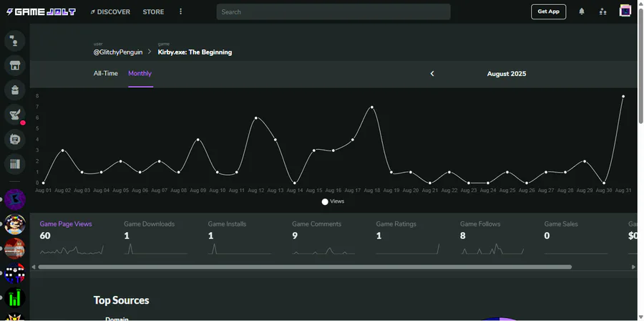Select the Game Follows metric
This screenshot has height=321, width=644.
(492, 239)
